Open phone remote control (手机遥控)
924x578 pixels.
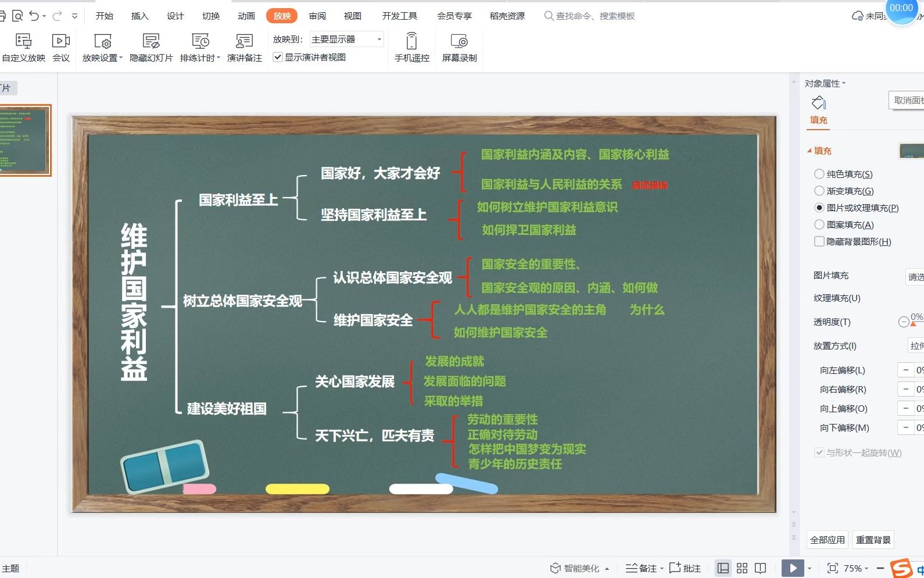[x=411, y=48]
